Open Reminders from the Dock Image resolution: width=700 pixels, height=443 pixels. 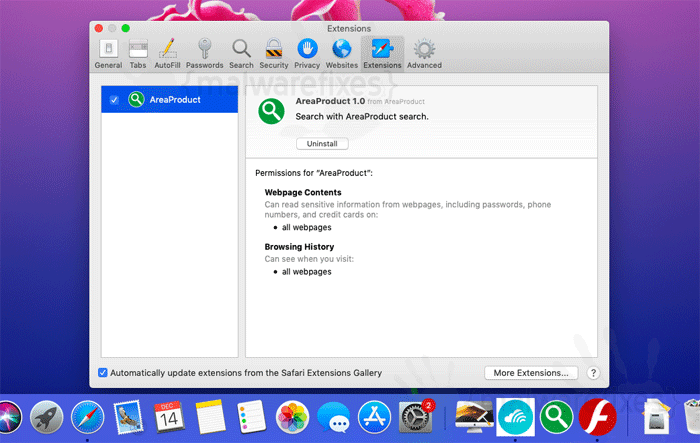251,417
